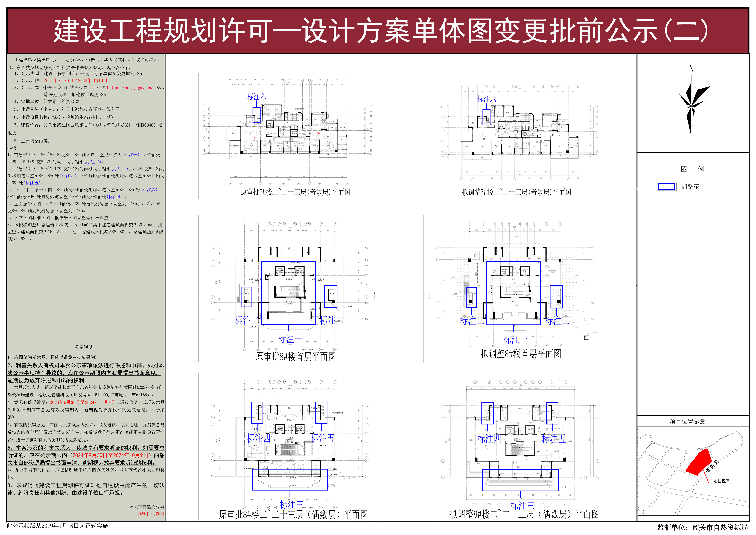The height and width of the screenshot is (535, 756).
Task: Click the blue (标注四) reference in text
Action: pyautogui.click(x=68, y=176)
